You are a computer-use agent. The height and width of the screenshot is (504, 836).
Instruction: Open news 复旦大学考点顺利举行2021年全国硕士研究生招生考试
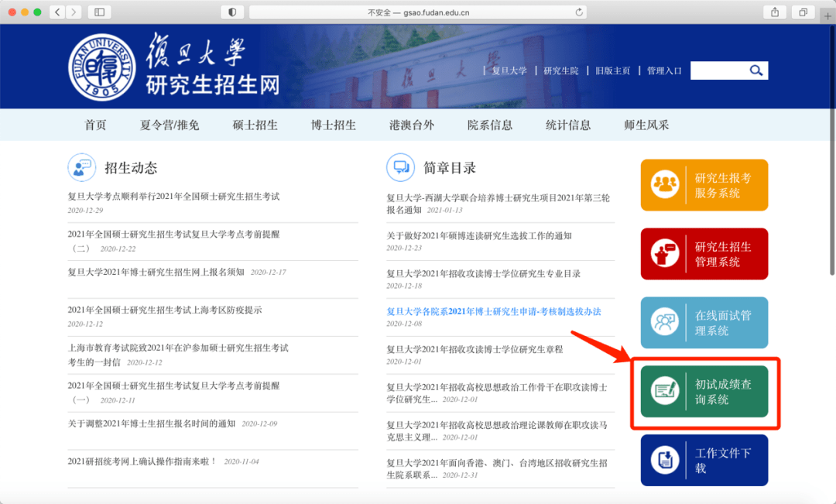(173, 197)
